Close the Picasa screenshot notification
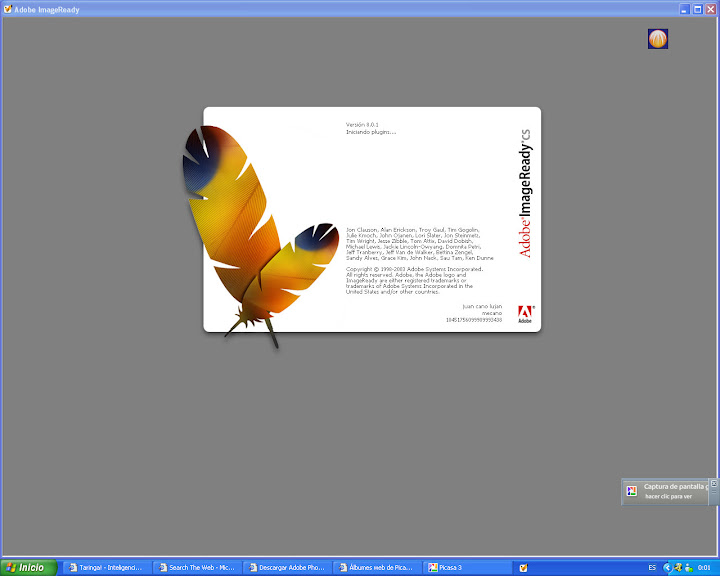 coord(714,483)
